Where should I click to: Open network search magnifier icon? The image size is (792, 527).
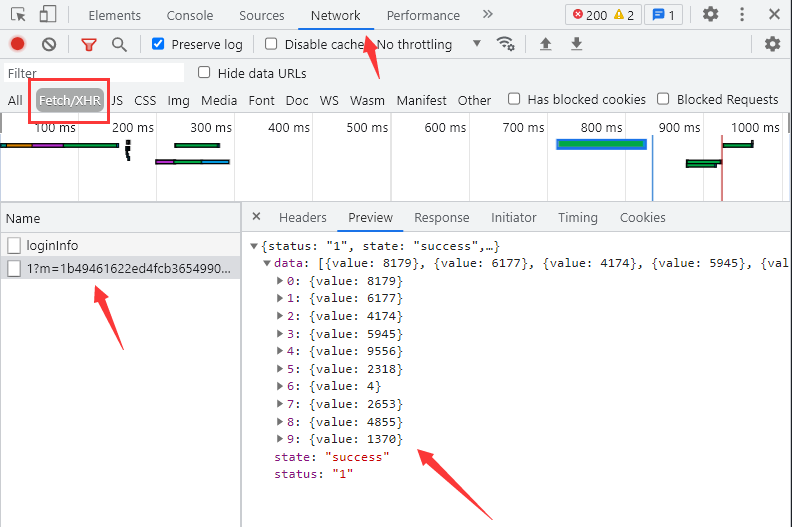(119, 44)
